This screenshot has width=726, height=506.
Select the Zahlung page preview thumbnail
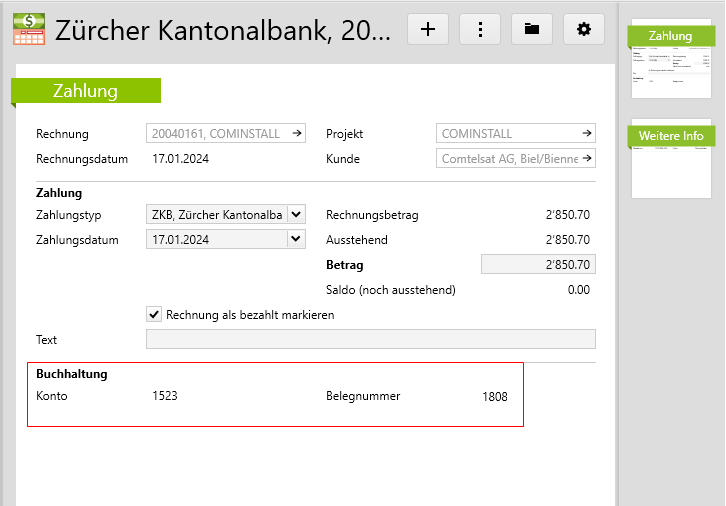[x=670, y=71]
